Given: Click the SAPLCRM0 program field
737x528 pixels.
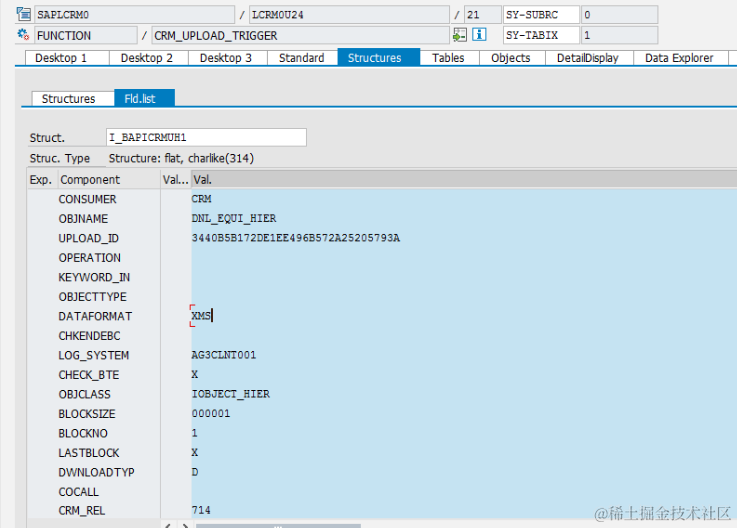Looking at the screenshot, I should pos(134,15).
